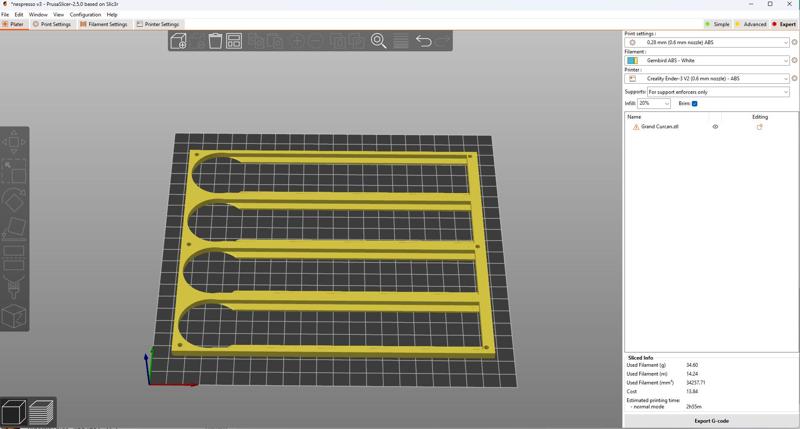Click the warning icon beside Grand Curcan.stl
Screen dimensions: 800x429
coord(636,127)
